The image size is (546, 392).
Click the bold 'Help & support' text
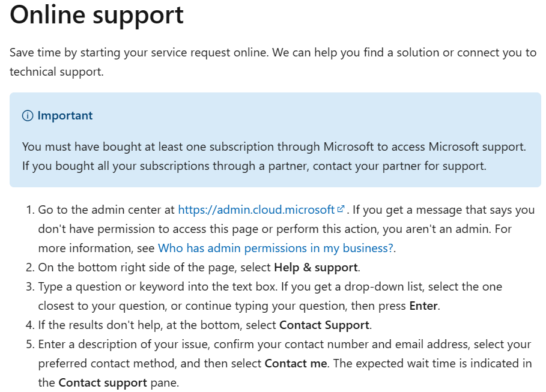pyautogui.click(x=316, y=268)
